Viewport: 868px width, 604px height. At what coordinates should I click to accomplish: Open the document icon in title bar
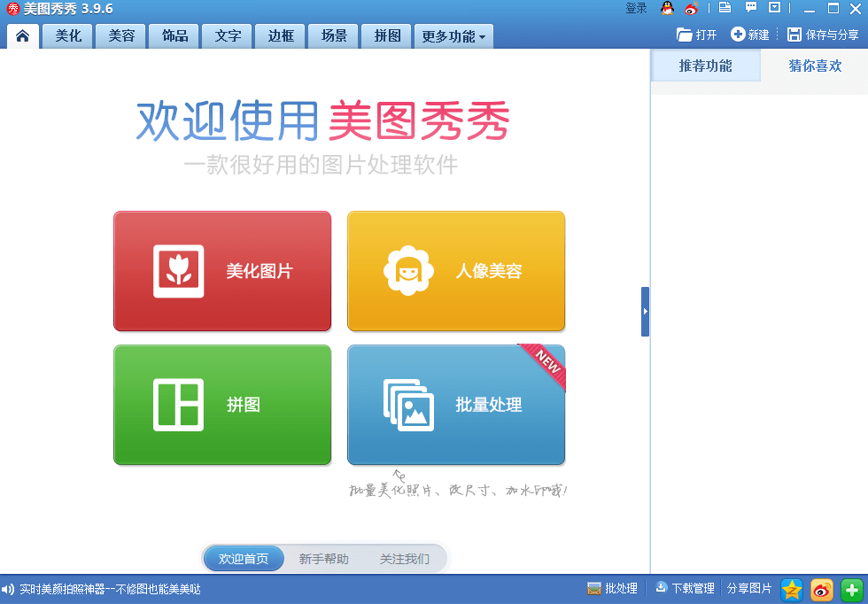[725, 7]
